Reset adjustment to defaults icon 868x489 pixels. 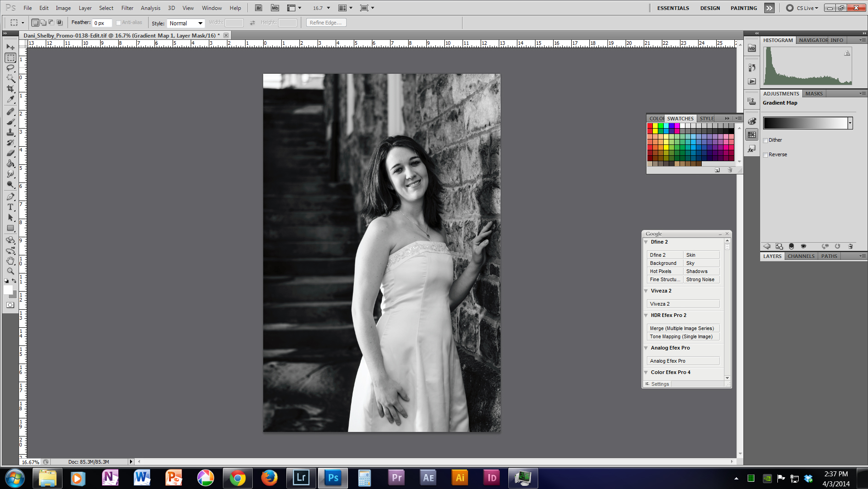tap(838, 246)
